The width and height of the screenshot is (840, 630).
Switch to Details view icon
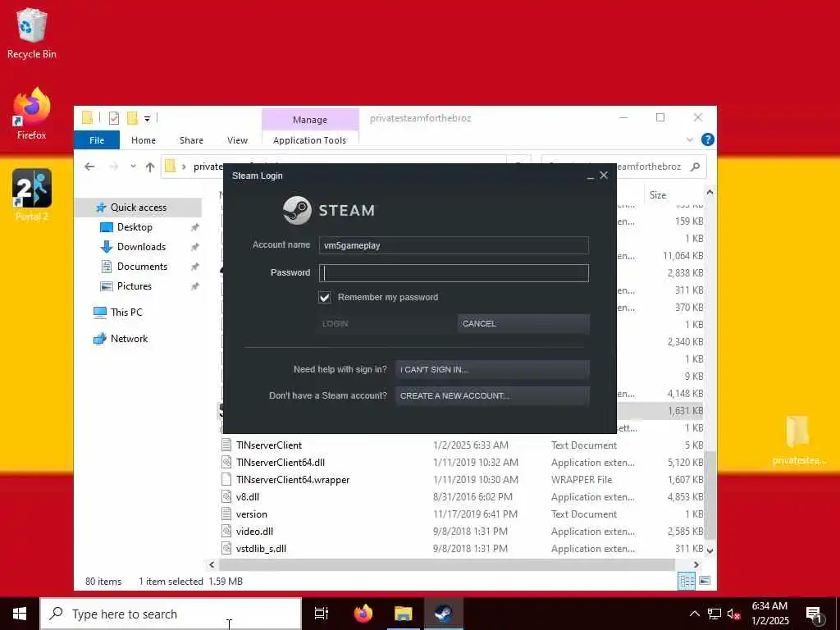pos(687,582)
